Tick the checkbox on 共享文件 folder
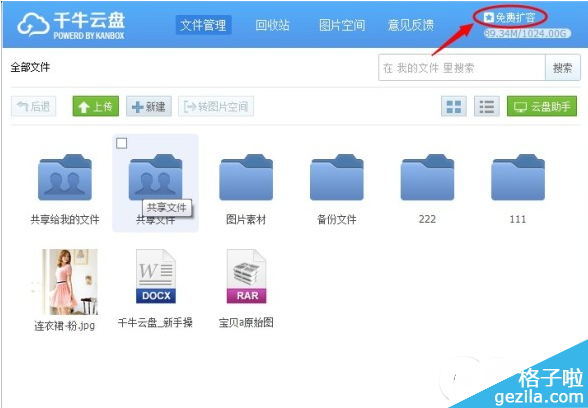 click(x=122, y=143)
